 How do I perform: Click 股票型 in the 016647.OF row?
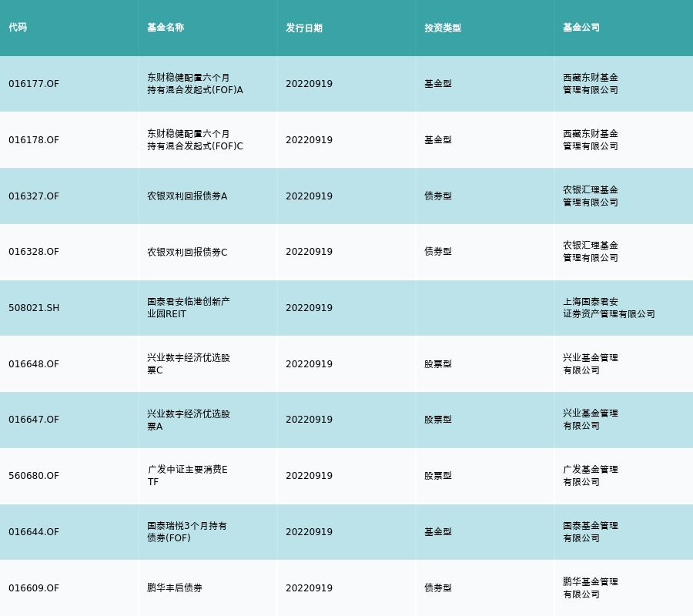tap(438, 420)
